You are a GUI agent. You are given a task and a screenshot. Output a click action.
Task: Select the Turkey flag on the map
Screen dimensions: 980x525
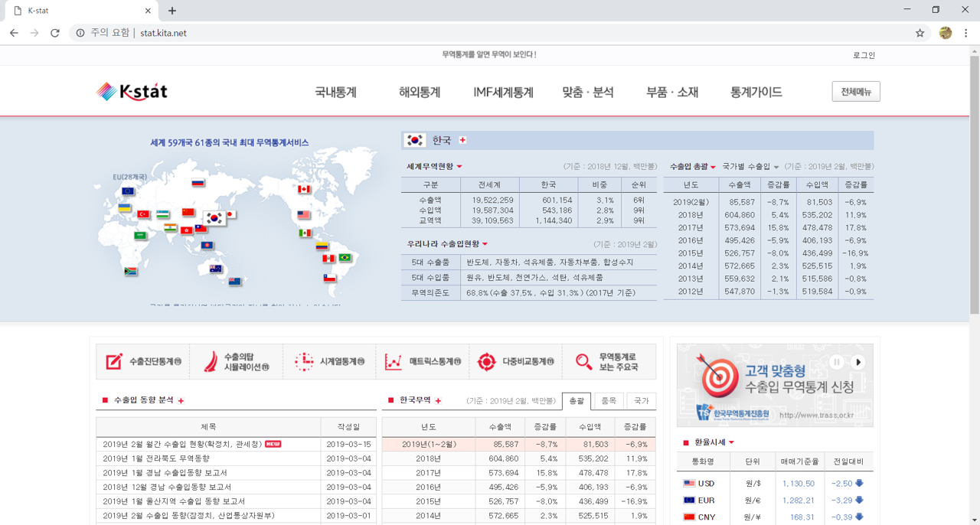[143, 214]
